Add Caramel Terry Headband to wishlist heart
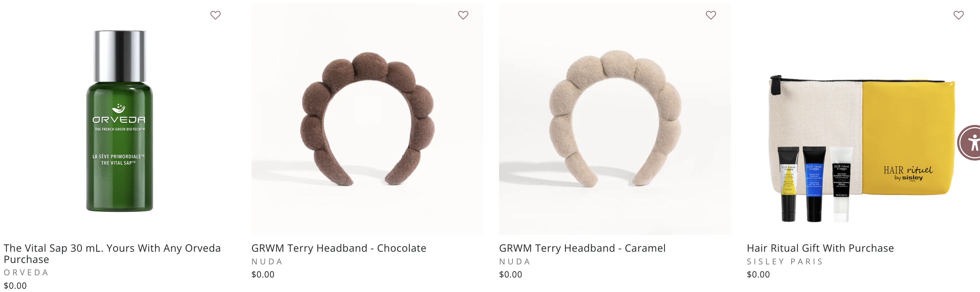This screenshot has width=980, height=292. point(711,15)
